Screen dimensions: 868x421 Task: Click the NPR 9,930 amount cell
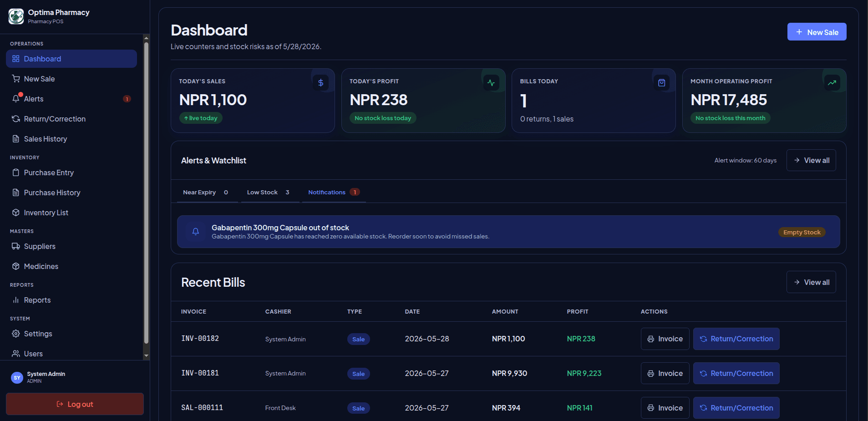[509, 373]
